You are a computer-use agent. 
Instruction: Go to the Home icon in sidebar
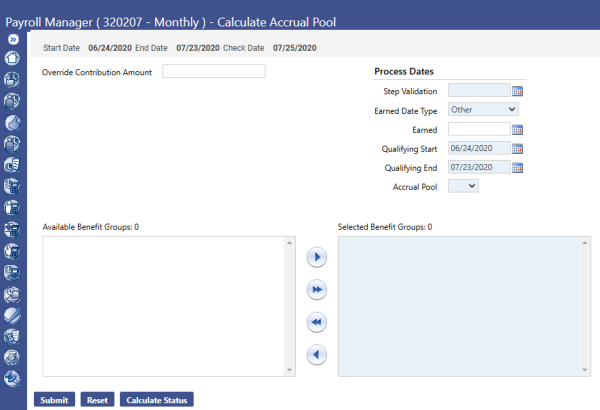(12, 58)
